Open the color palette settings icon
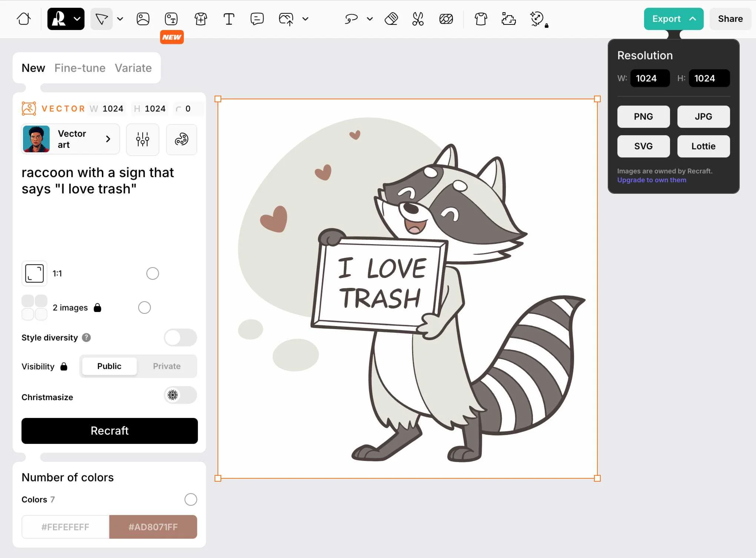This screenshot has height=558, width=756. pyautogui.click(x=182, y=139)
